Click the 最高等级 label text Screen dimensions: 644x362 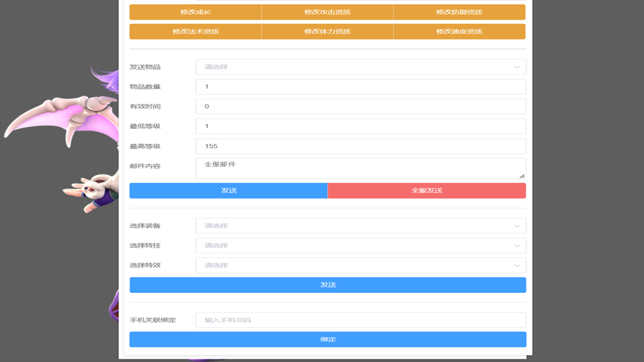[x=145, y=146]
